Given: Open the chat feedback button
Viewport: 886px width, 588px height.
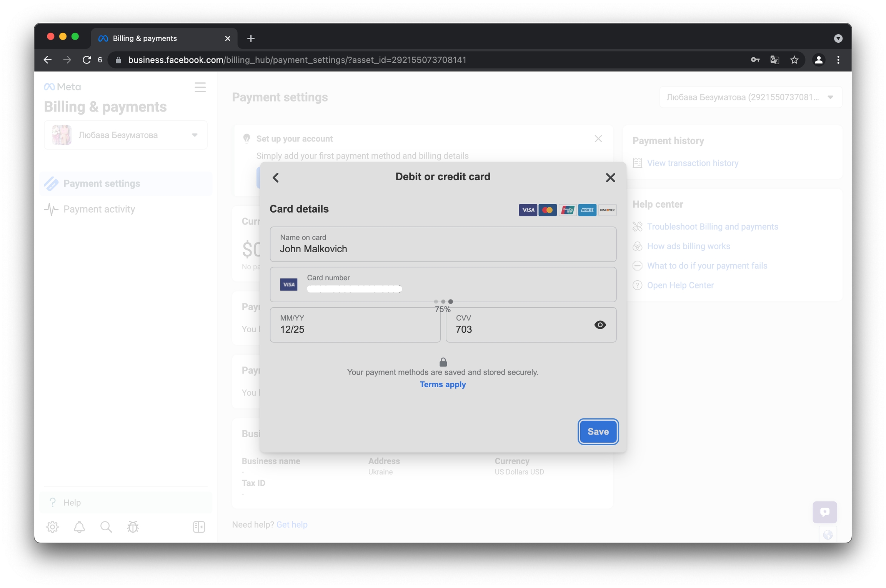Looking at the screenshot, I should pyautogui.click(x=825, y=512).
